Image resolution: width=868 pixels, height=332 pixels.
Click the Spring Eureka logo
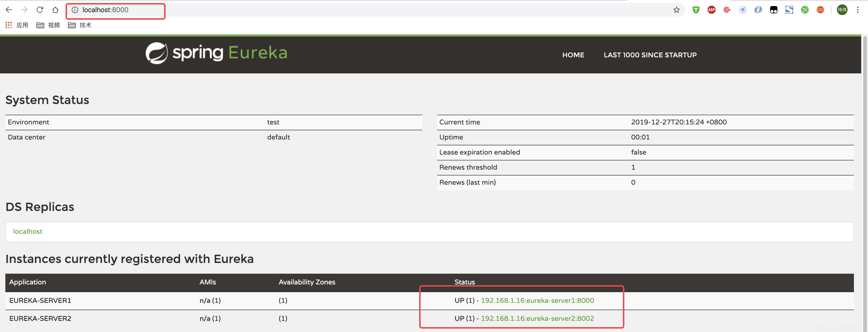pyautogui.click(x=216, y=53)
